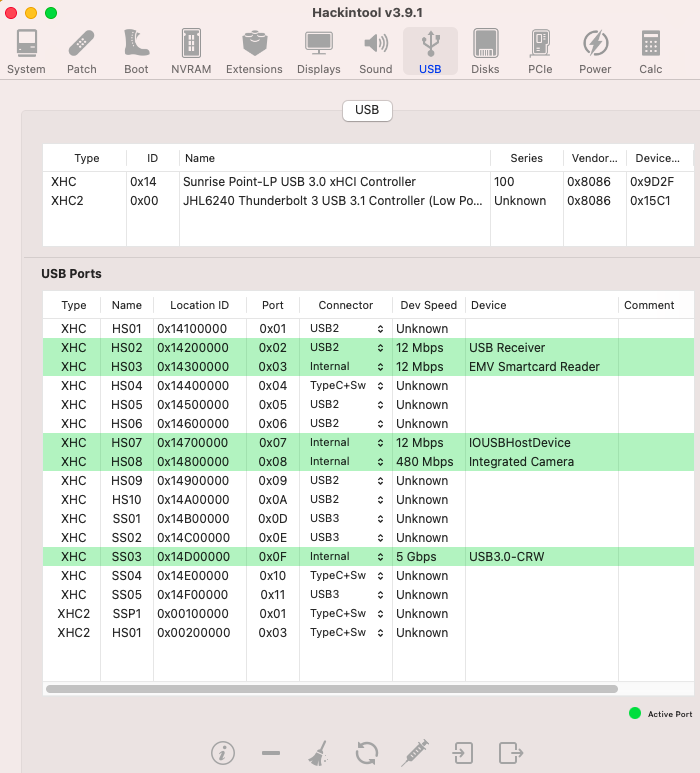This screenshot has width=700, height=773.
Task: Open the Sound toolbar section
Action: click(x=376, y=51)
